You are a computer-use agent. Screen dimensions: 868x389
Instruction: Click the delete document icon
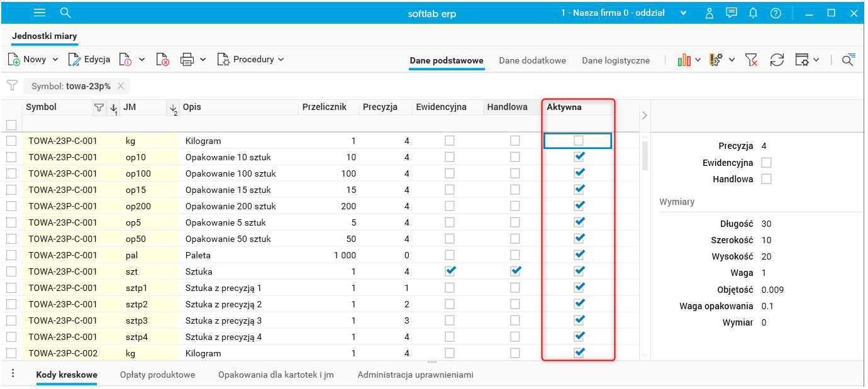pos(162,60)
